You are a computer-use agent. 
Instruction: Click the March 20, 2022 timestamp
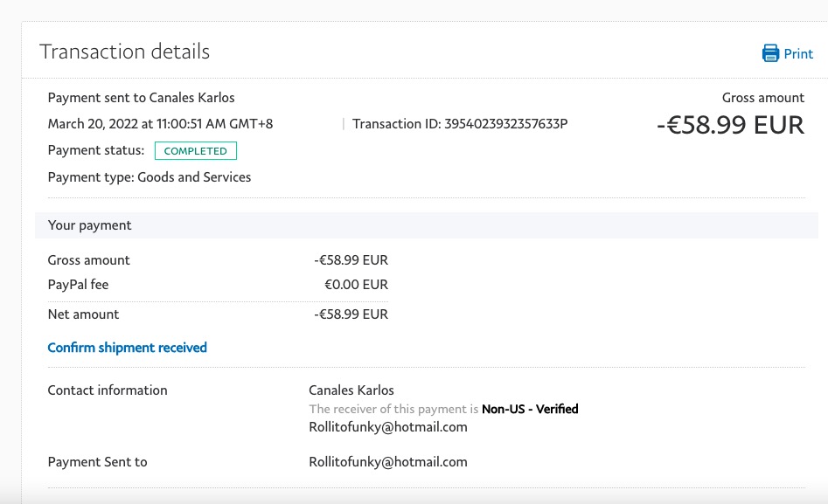coord(160,124)
